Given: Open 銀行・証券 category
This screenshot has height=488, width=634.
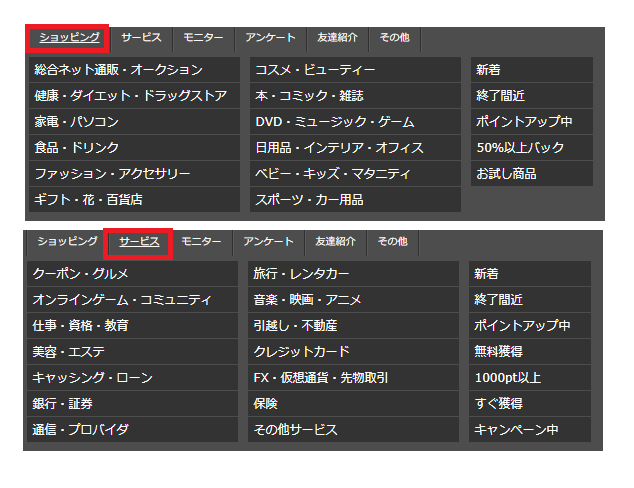Looking at the screenshot, I should pos(132,403).
